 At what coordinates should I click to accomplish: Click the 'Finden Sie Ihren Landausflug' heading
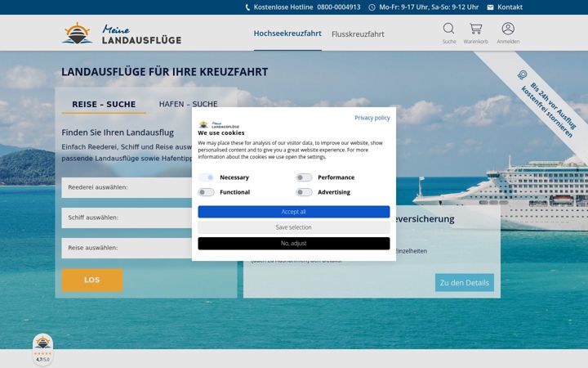(x=118, y=132)
